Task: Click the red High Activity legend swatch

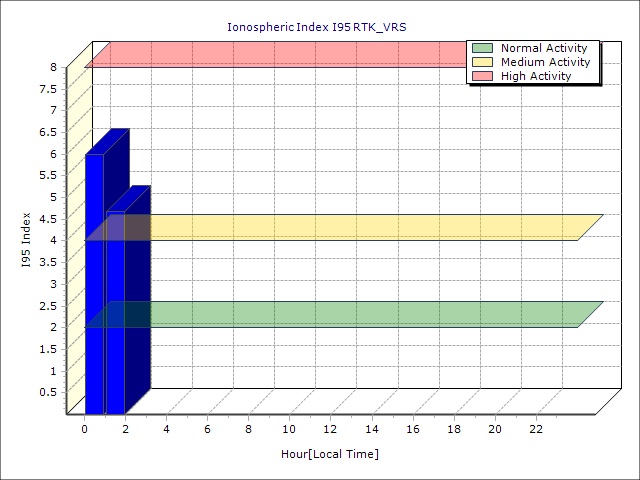Action: point(483,76)
